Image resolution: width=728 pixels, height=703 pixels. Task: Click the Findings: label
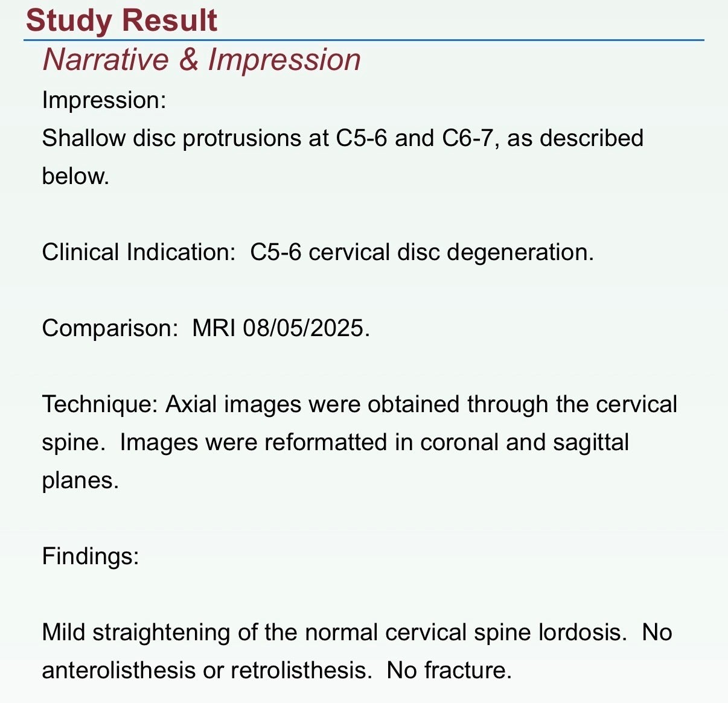point(91,556)
